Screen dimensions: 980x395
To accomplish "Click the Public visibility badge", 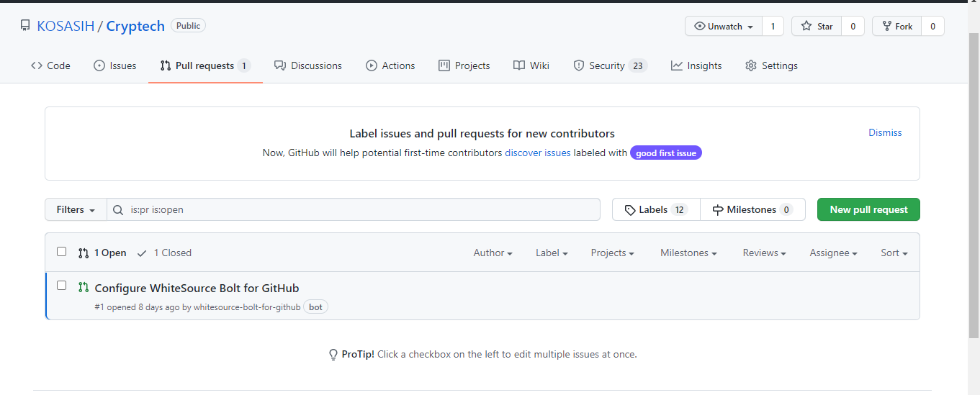I will [188, 26].
